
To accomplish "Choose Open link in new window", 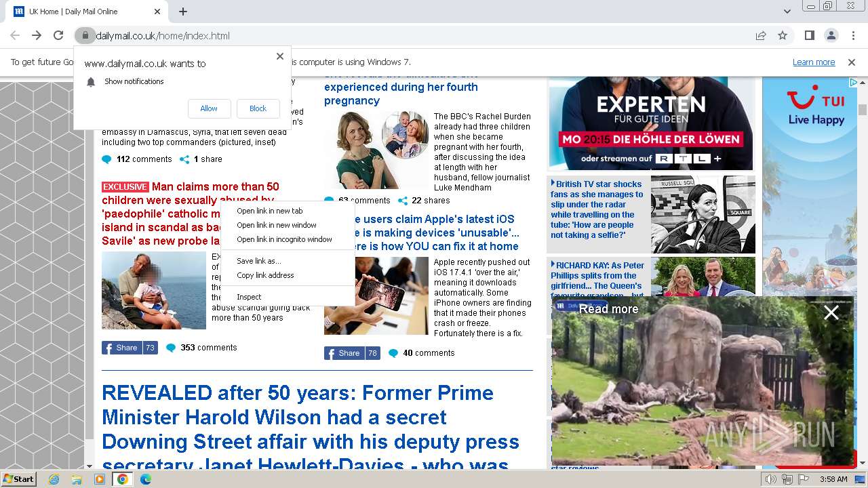I will coord(288,225).
